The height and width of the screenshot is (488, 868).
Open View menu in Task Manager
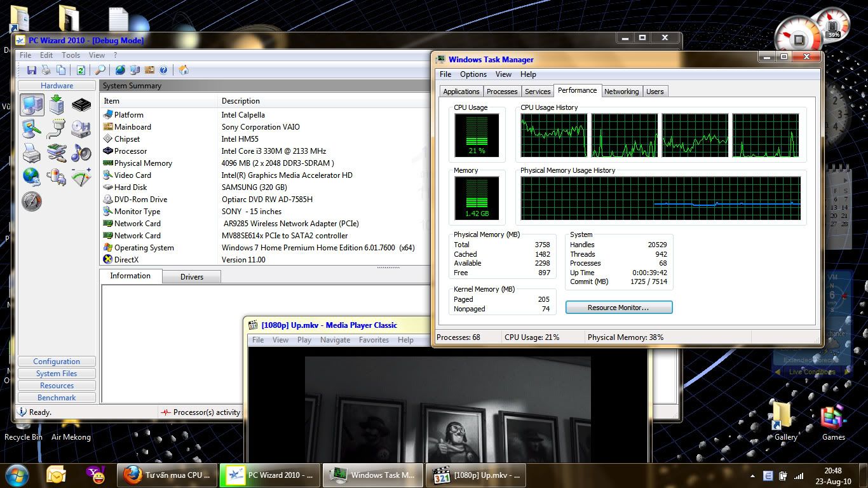(x=503, y=74)
